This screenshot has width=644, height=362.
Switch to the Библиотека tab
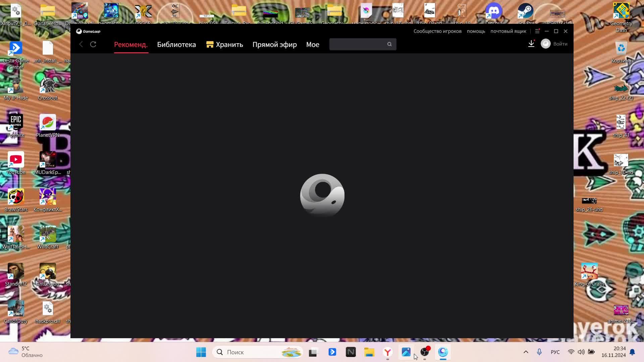tap(176, 45)
